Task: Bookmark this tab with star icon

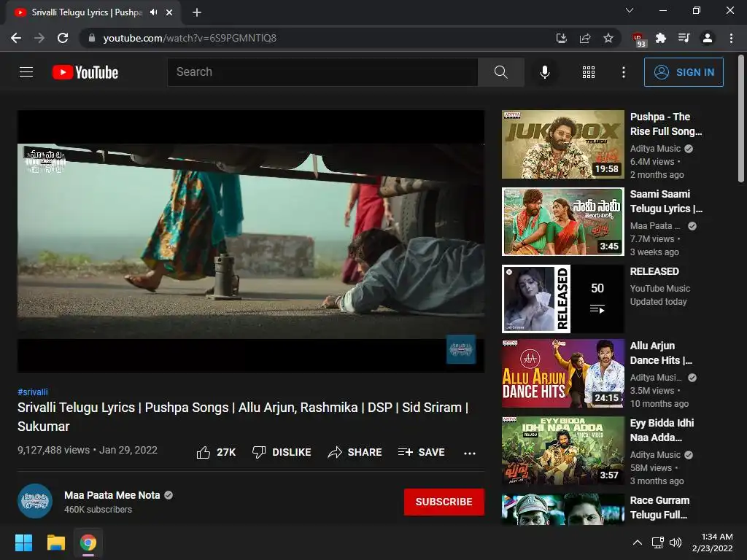Action: pyautogui.click(x=608, y=38)
